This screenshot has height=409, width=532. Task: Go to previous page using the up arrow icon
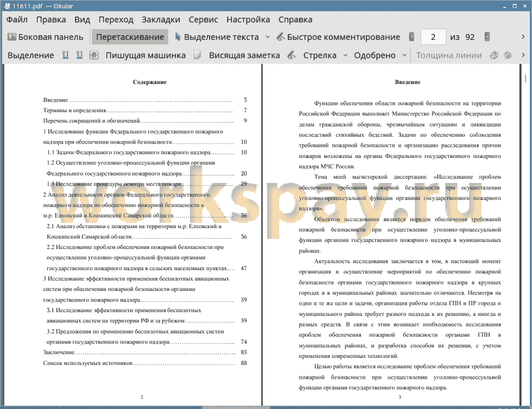(x=412, y=37)
